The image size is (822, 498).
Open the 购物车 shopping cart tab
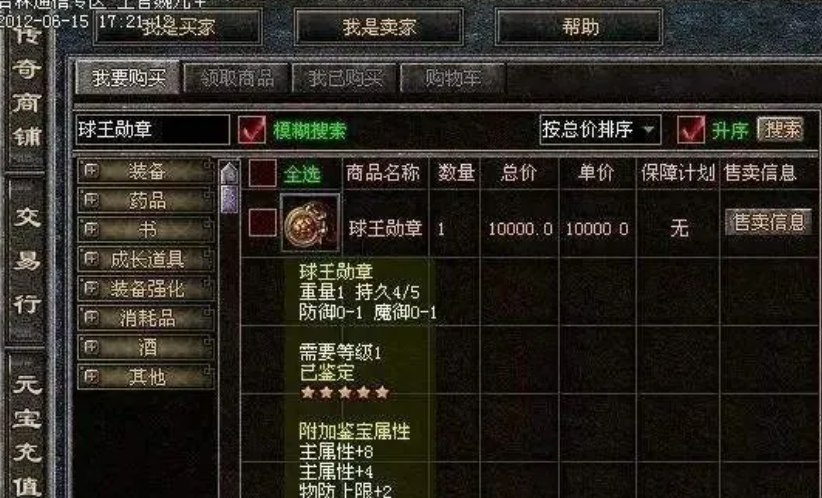pos(452,78)
